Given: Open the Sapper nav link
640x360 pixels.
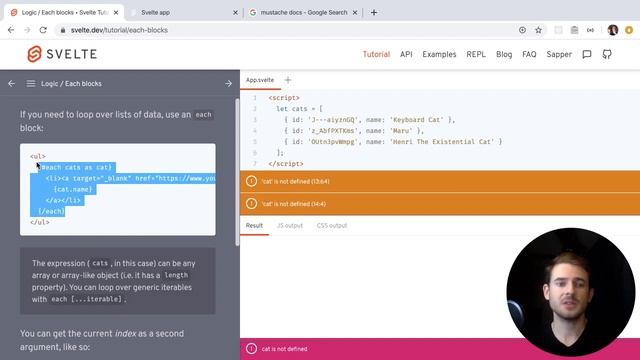Looking at the screenshot, I should (559, 54).
